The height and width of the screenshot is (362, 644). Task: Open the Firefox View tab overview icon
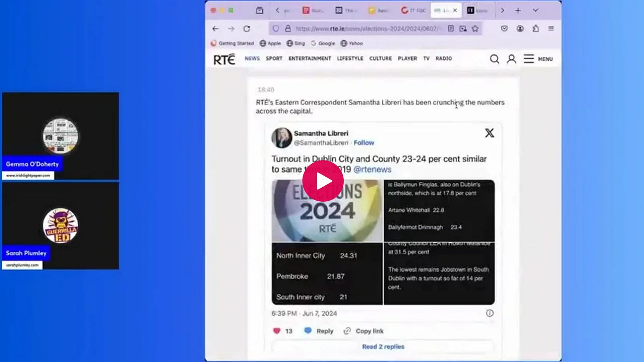point(260,10)
